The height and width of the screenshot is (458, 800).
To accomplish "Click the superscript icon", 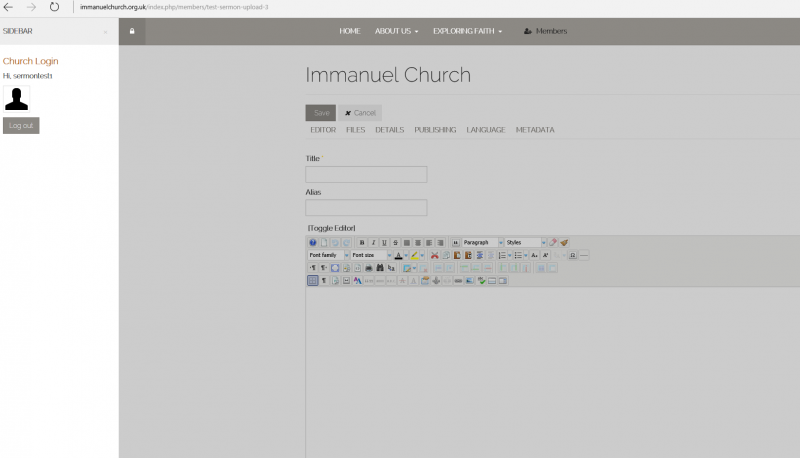I will pyautogui.click(x=545, y=255).
